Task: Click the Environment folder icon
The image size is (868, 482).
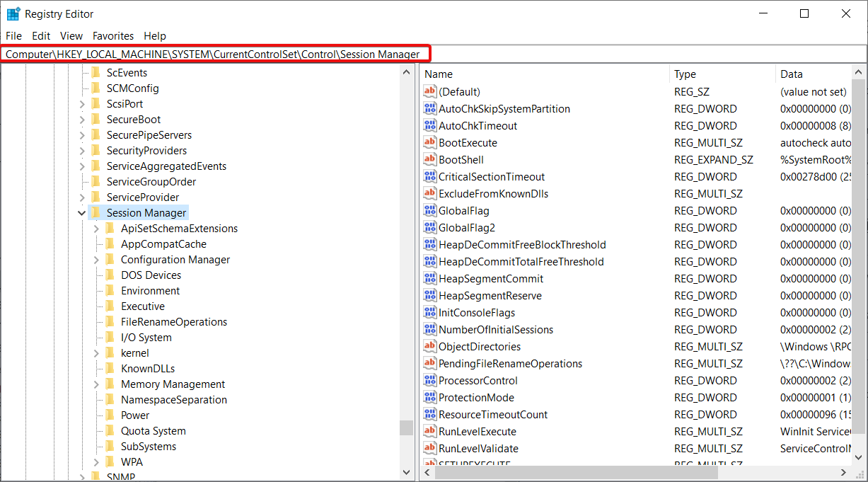Action: click(110, 290)
